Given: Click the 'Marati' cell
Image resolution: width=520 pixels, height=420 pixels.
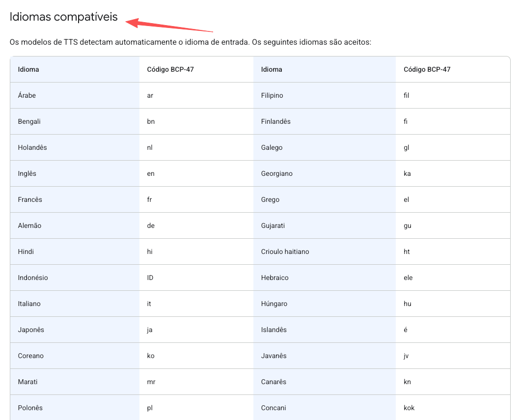Looking at the screenshot, I should [75, 382].
